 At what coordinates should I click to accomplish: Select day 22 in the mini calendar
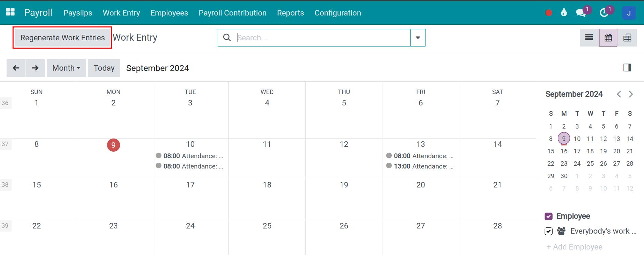point(551,163)
